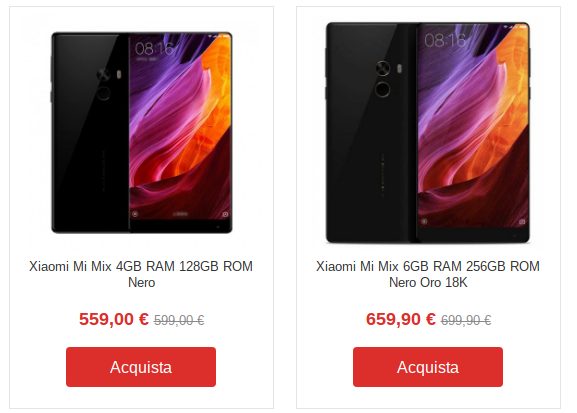
Task: Select the 559,00 € sale price
Action: (114, 319)
